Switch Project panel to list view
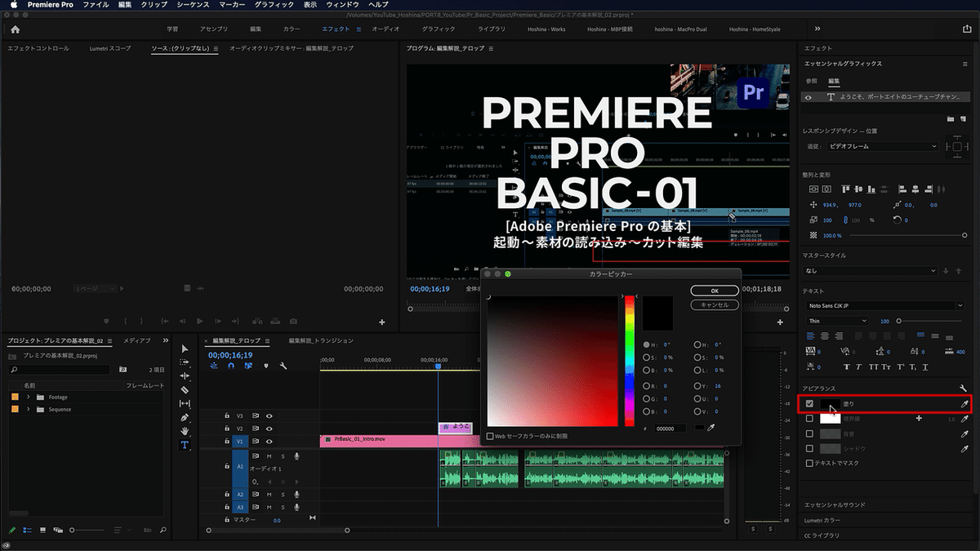The image size is (980, 551). [27, 530]
